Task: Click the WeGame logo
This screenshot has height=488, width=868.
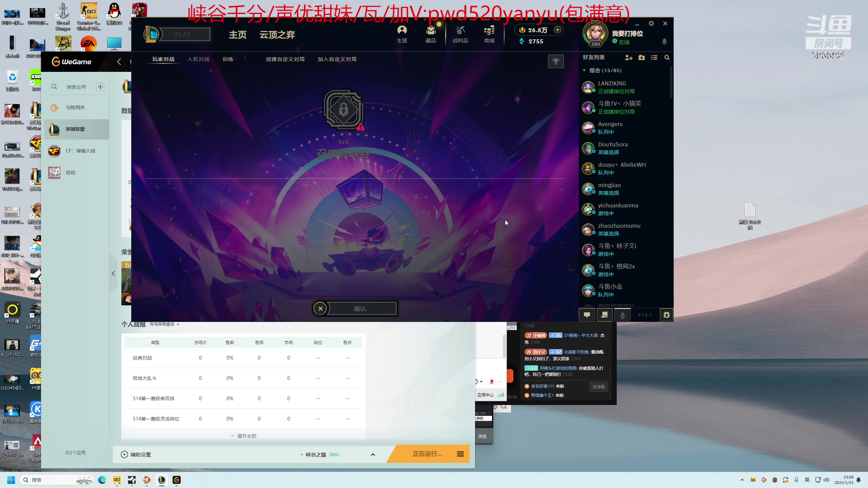Action: click(72, 62)
